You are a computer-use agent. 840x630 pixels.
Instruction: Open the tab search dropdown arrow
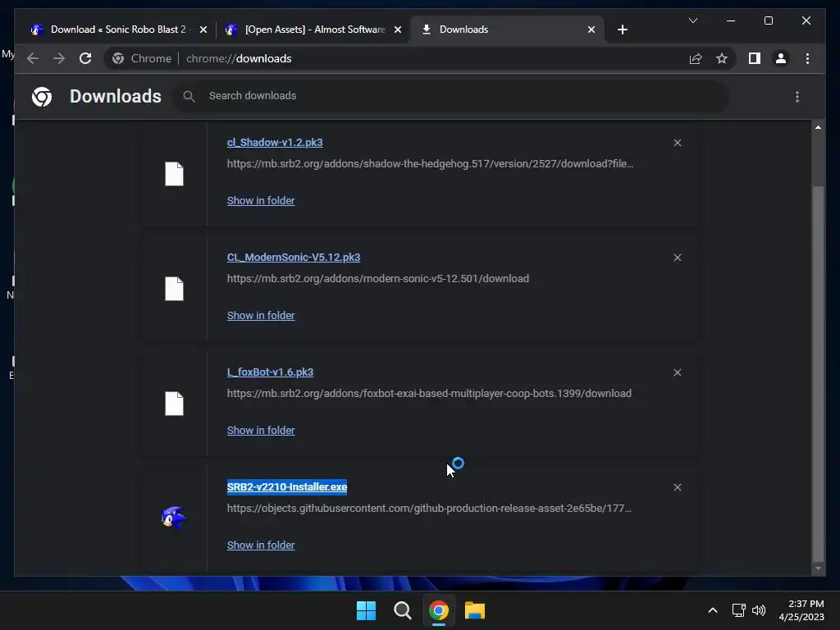click(x=692, y=21)
